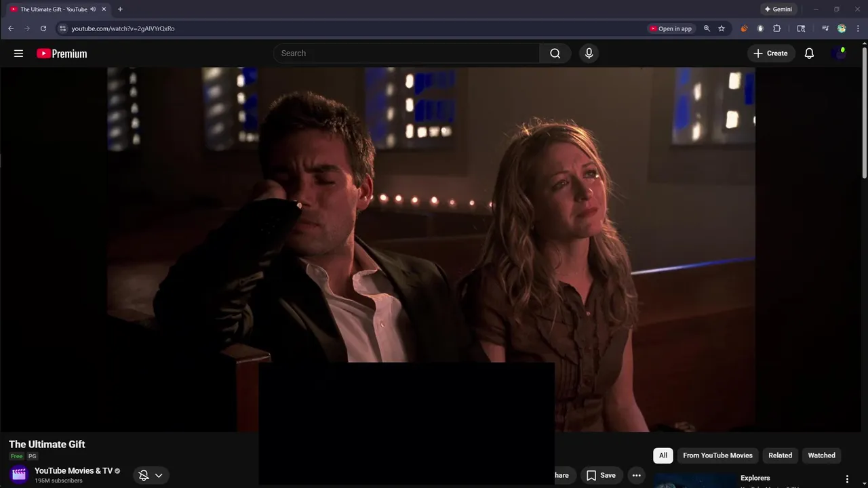Select the All filter chip
868x488 pixels.
[x=663, y=455]
